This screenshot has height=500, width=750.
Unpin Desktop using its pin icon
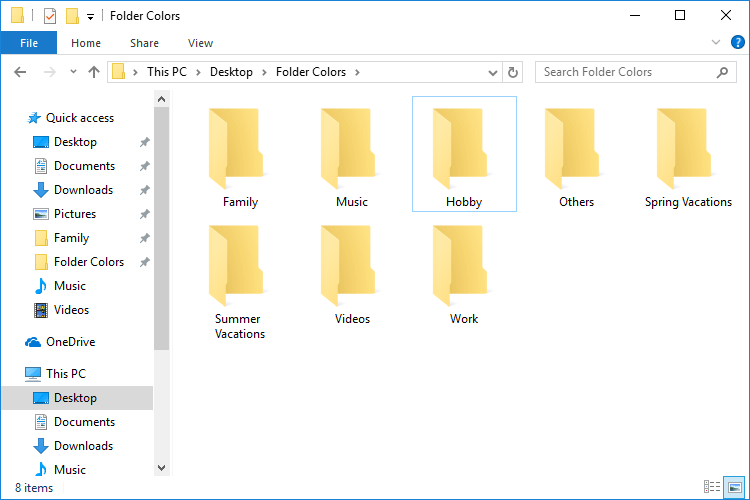pos(144,142)
